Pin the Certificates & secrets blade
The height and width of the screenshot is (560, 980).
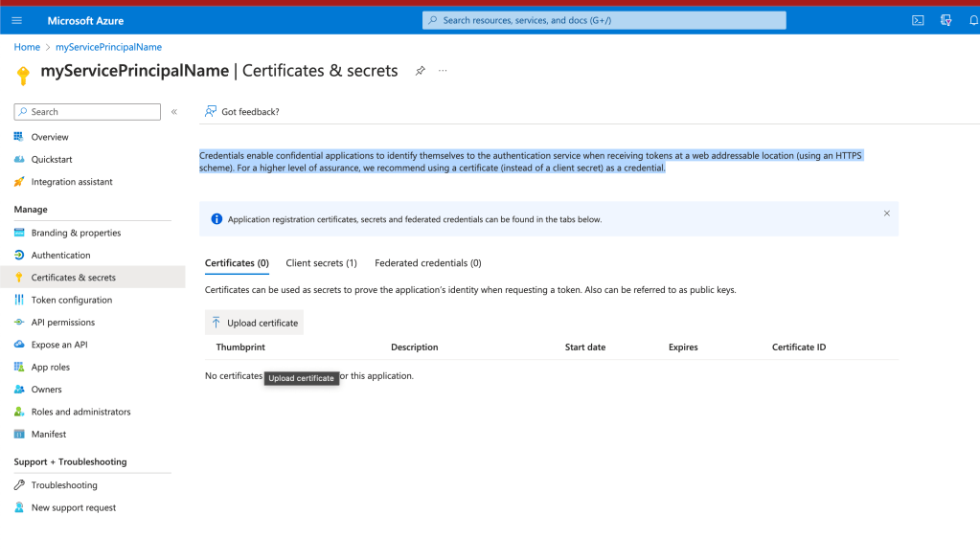click(420, 71)
